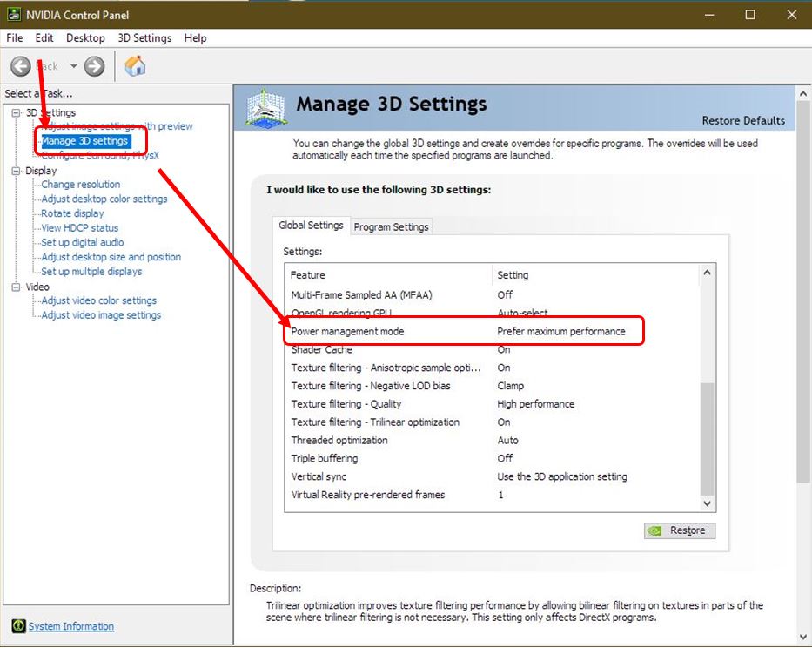Open the Help menu
812x648 pixels.
195,37
